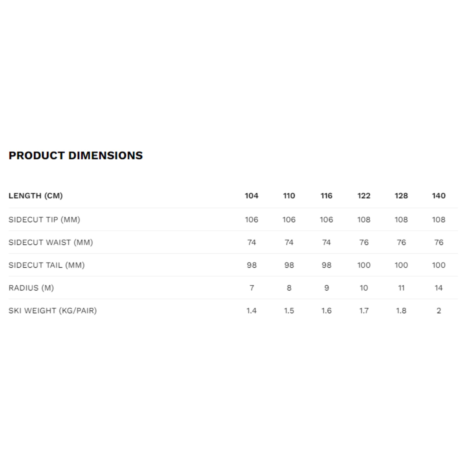Click the sidecut tail value for 104 length
This screenshot has width=476, height=476.
click(x=251, y=265)
